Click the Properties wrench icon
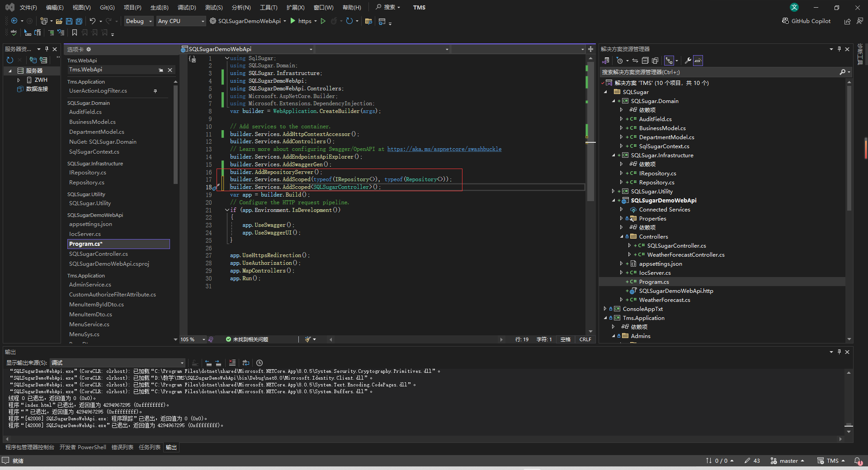Viewport: 868px width, 470px height. (688, 61)
